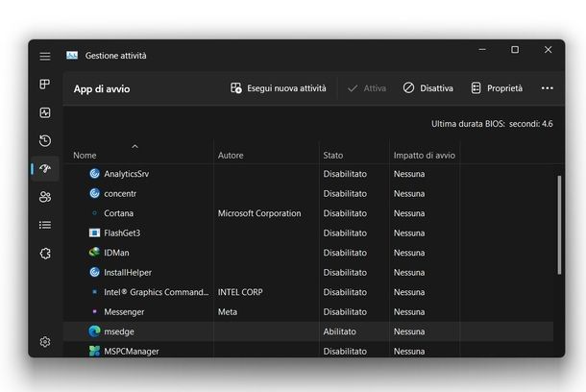Click the sort arrow above Nome
This screenshot has width=586, height=392.
pyautogui.click(x=134, y=146)
